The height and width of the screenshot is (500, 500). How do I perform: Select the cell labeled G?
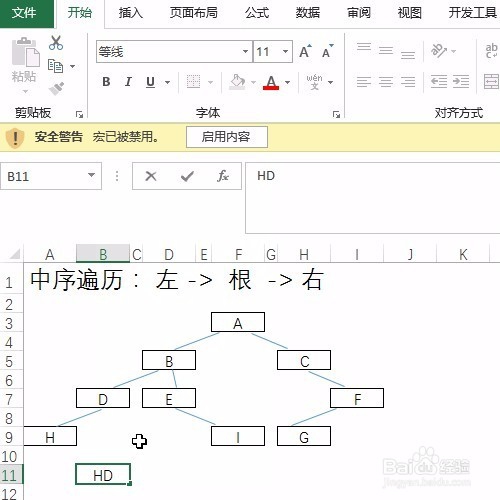tap(304, 436)
